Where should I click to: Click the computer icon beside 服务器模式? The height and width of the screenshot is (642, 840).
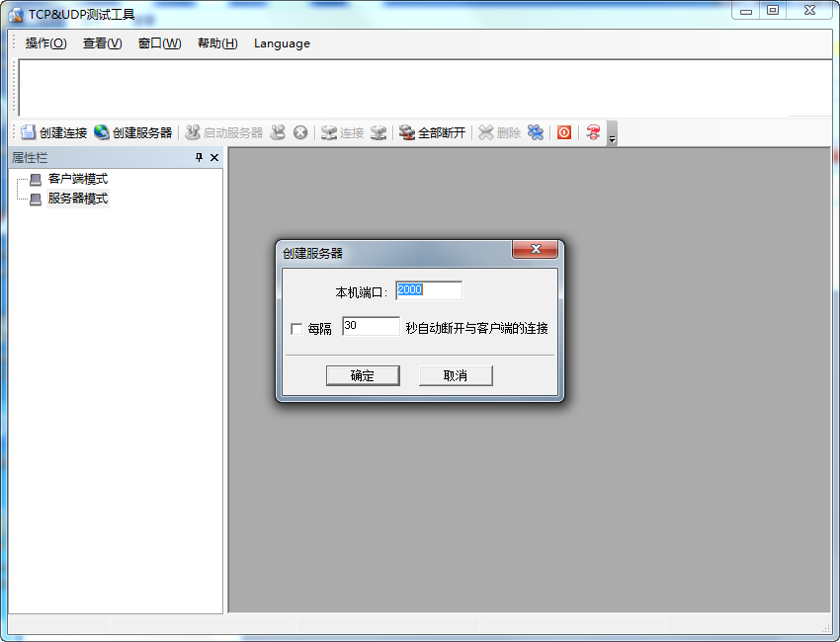(x=36, y=200)
